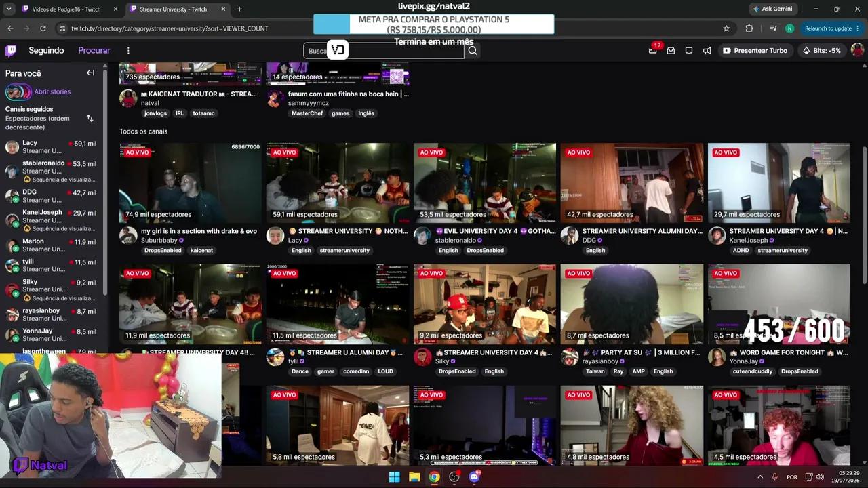This screenshot has width=868, height=488.
Task: Open Silky channel in sidebar
Action: coord(51,289)
